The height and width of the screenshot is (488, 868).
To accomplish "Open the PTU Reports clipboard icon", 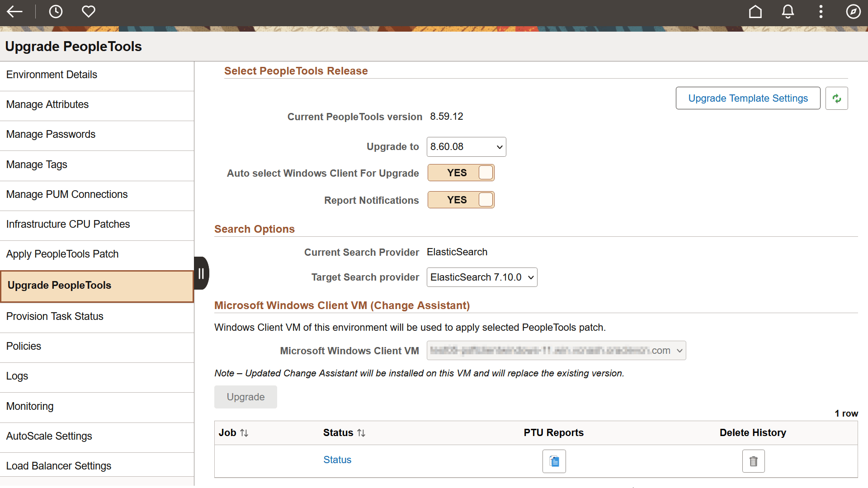I will click(x=553, y=461).
